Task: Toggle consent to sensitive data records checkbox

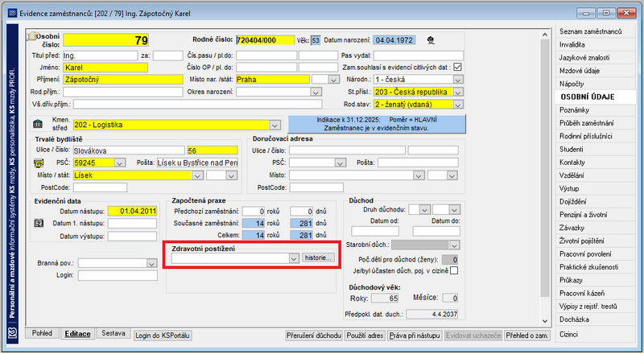Action: click(x=457, y=67)
